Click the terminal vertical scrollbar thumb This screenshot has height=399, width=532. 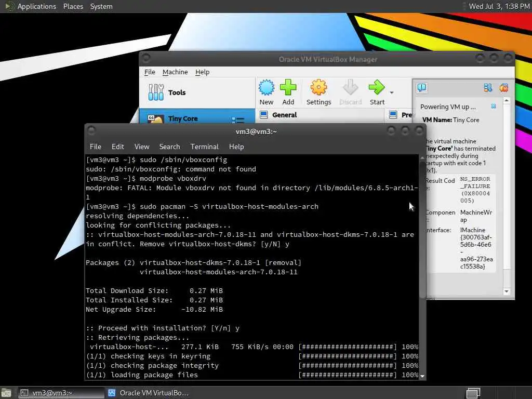tap(422, 230)
